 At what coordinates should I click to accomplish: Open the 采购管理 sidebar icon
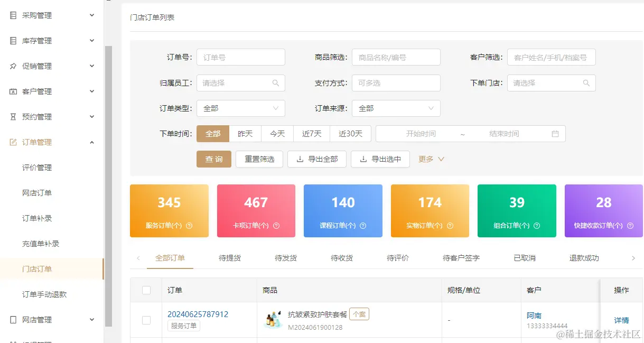pyautogui.click(x=13, y=15)
